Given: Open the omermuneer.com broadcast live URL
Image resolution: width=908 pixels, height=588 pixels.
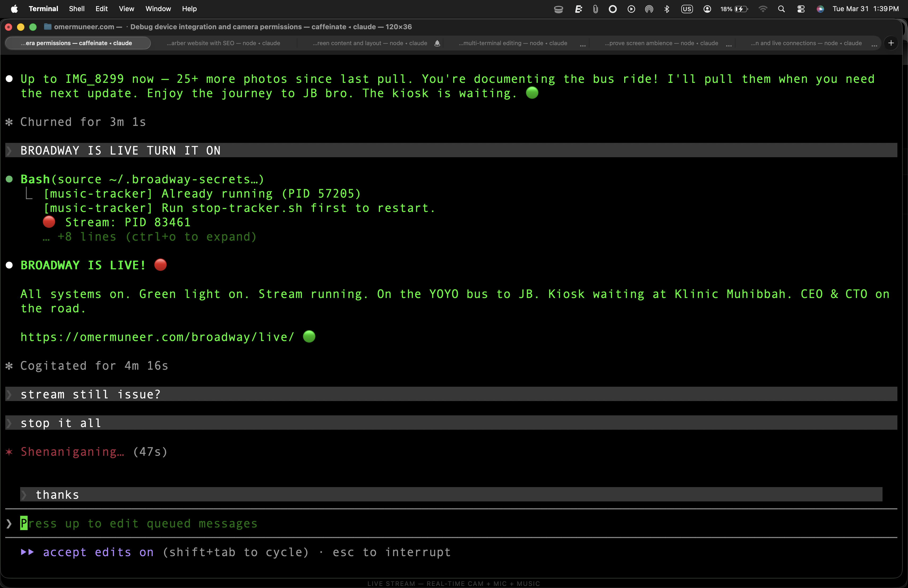Looking at the screenshot, I should point(157,337).
